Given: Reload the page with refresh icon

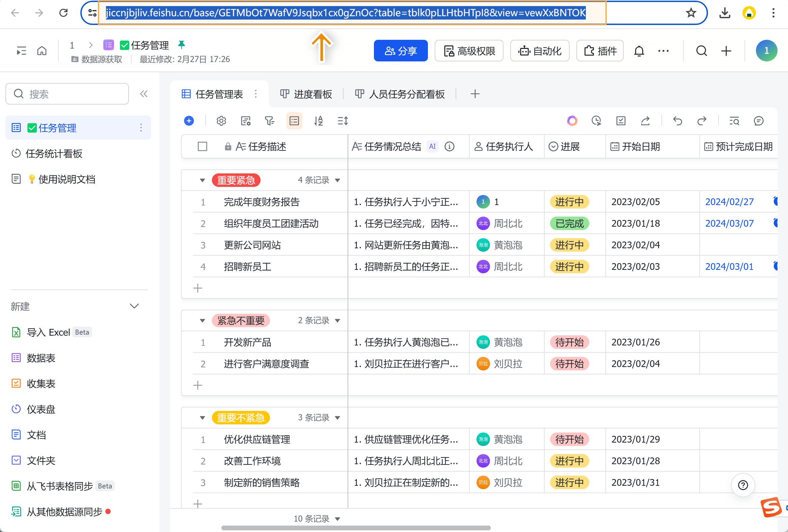Looking at the screenshot, I should (63, 13).
